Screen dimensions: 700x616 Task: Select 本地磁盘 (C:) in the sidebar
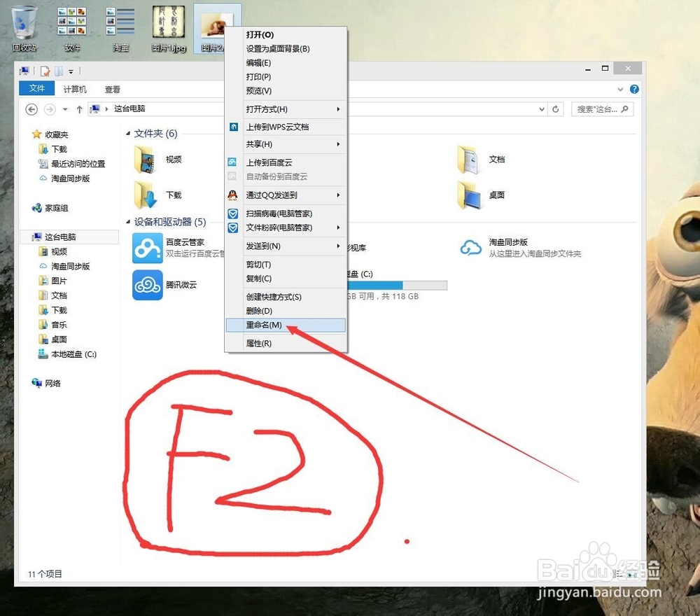click(73, 354)
